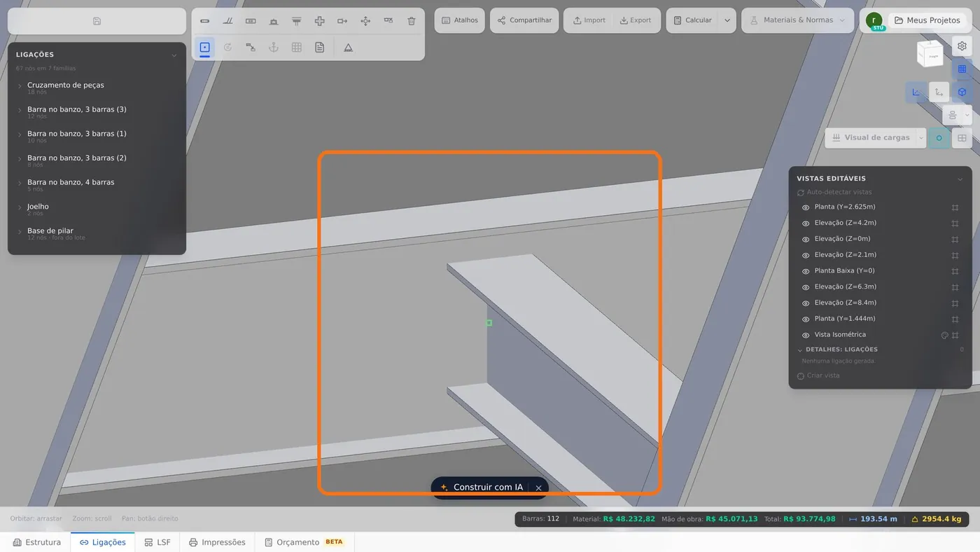Select the beam bar tool icon
980x552 pixels.
(204, 21)
